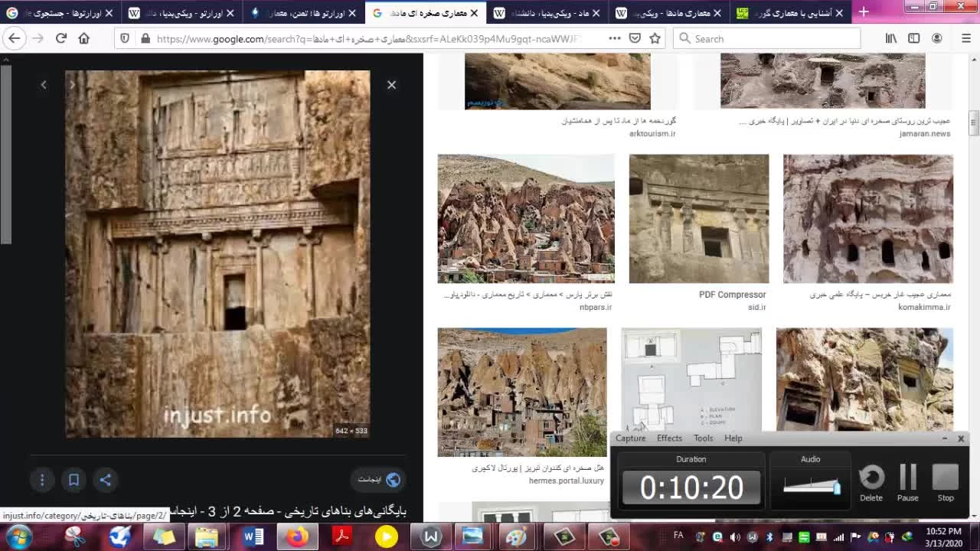
Task: Switch to آشنایی با معماری گوردخمه tab
Action: 790,13
